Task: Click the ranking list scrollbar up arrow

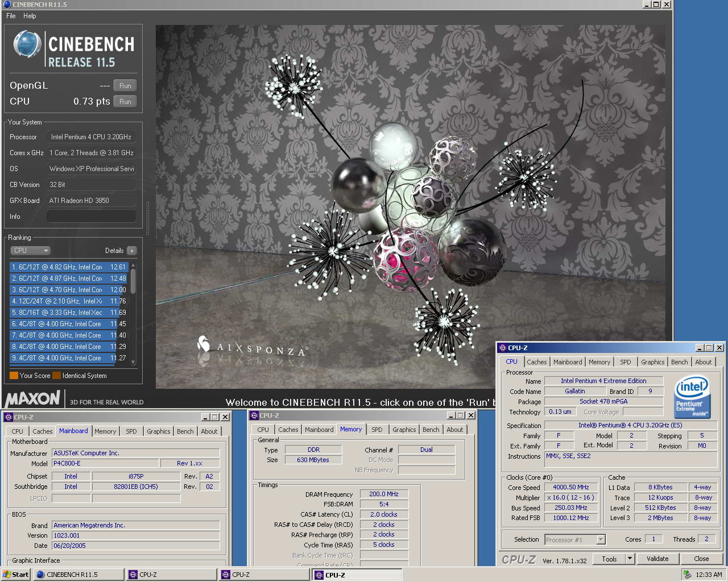Action: pyautogui.click(x=134, y=265)
